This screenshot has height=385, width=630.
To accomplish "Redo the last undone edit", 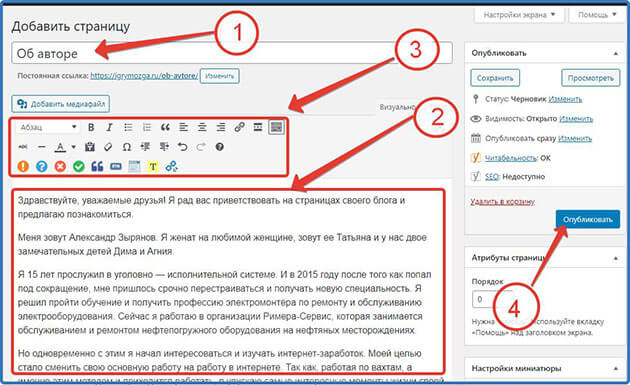I will (201, 147).
